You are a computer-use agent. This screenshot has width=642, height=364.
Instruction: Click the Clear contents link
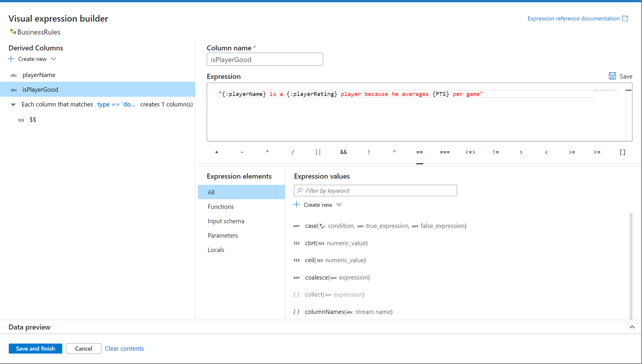124,349
